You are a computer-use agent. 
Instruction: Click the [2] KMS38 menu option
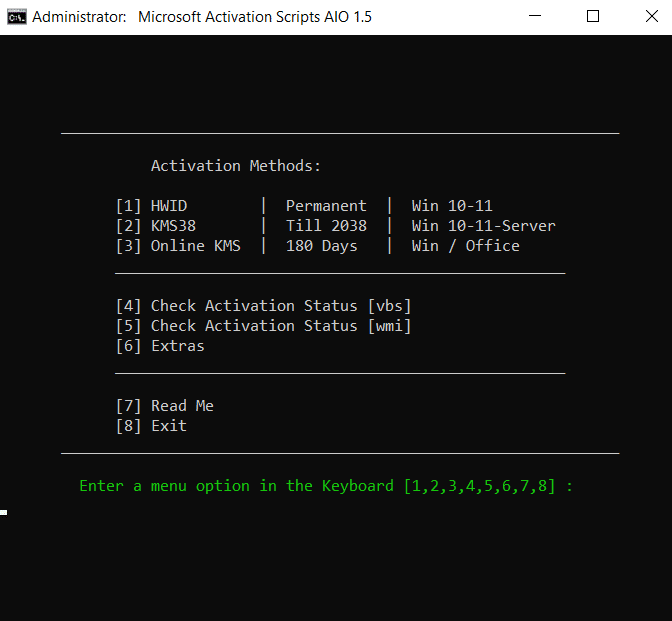(x=156, y=226)
